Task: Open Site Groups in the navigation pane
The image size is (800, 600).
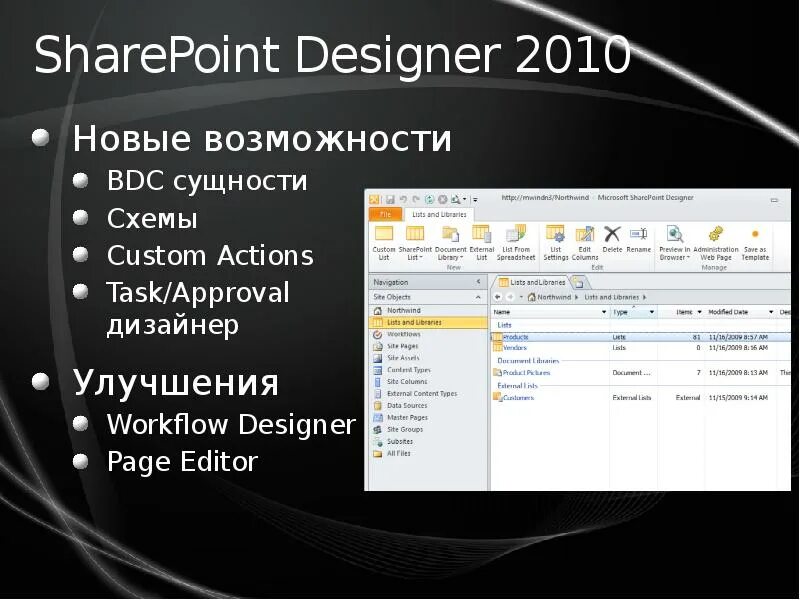Action: (428, 429)
